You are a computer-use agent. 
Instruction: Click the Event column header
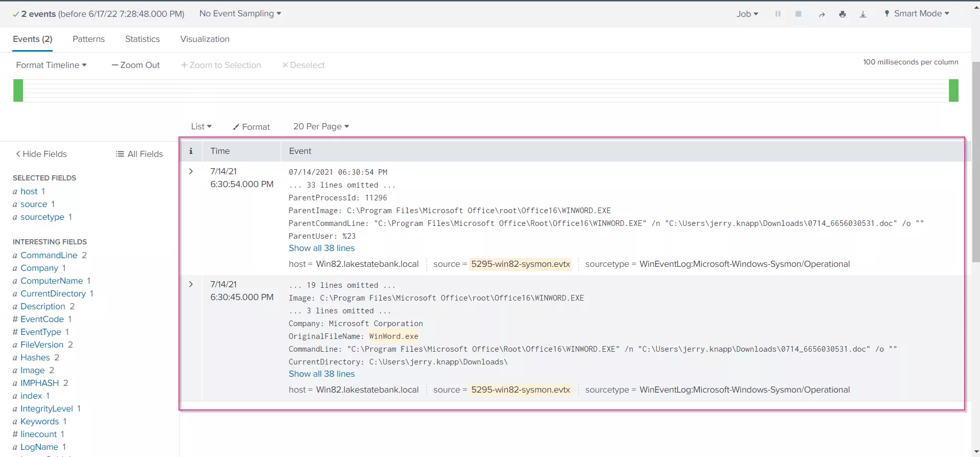pos(300,151)
